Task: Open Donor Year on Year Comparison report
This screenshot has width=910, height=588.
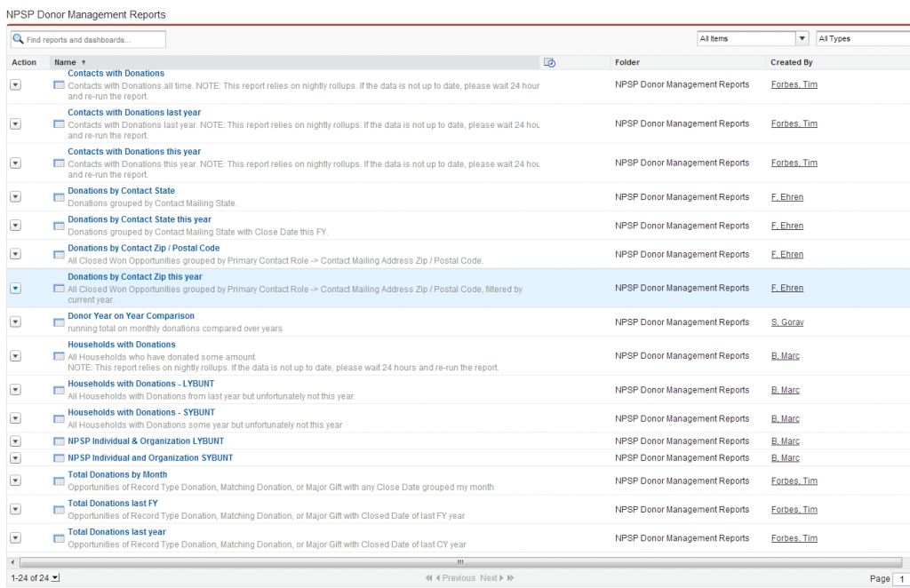Action: pyautogui.click(x=132, y=316)
